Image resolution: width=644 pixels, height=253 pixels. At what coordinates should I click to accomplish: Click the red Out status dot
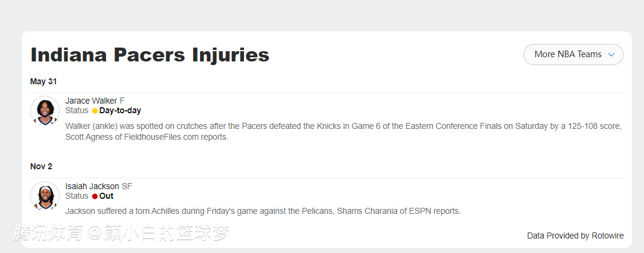pyautogui.click(x=95, y=196)
